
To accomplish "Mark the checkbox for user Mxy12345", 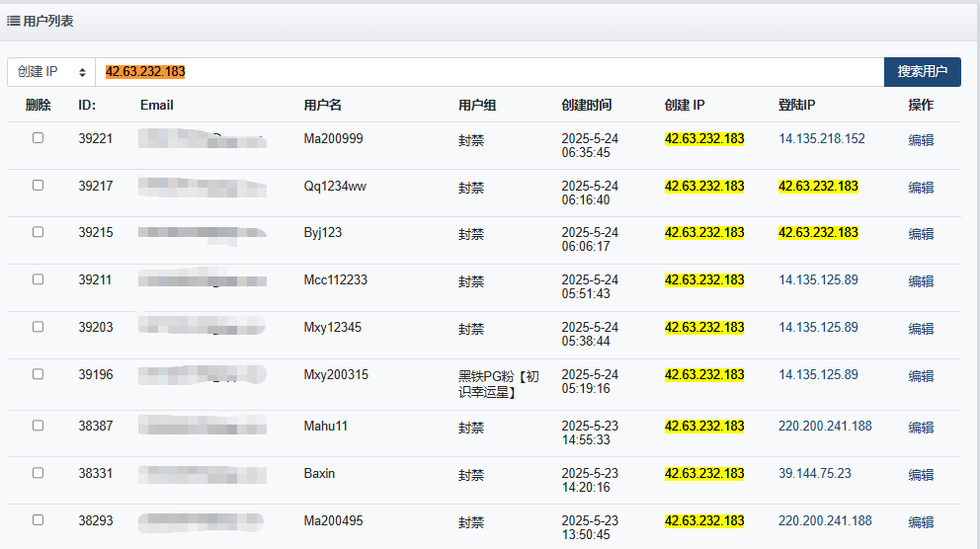I will [x=38, y=327].
